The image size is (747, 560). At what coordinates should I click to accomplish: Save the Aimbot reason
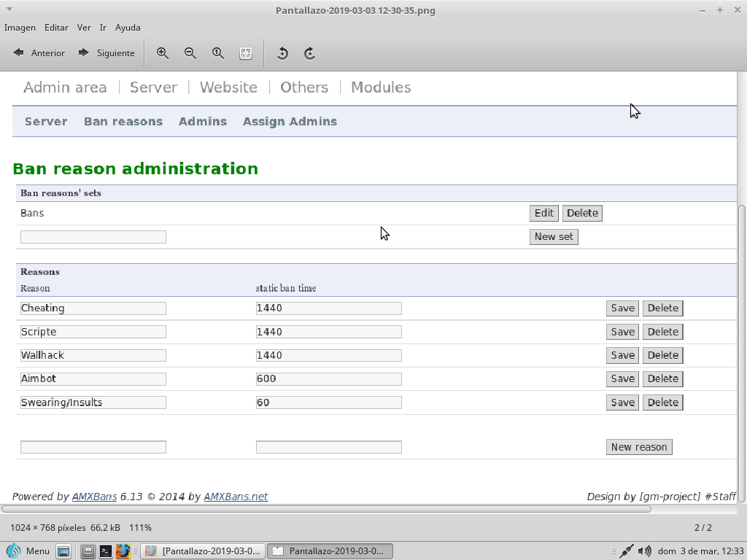point(622,378)
